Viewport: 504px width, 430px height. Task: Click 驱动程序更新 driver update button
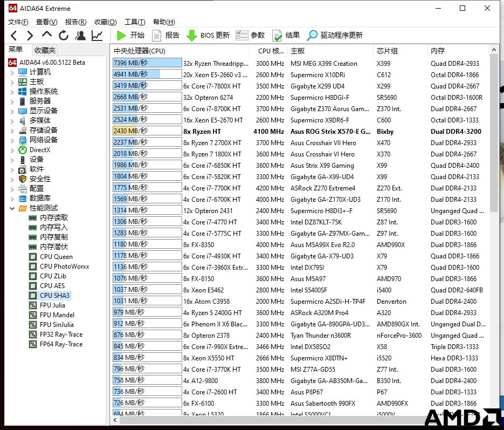tap(335, 36)
